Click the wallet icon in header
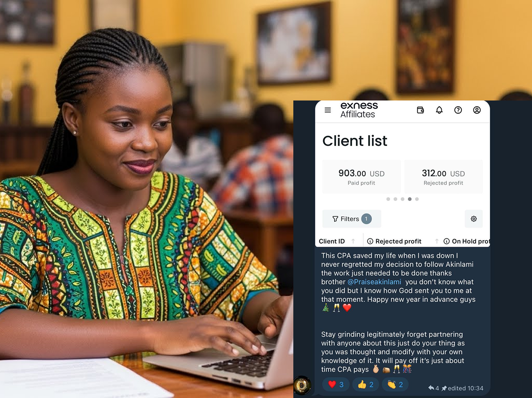Viewport: 532px width, 398px height. (x=420, y=110)
